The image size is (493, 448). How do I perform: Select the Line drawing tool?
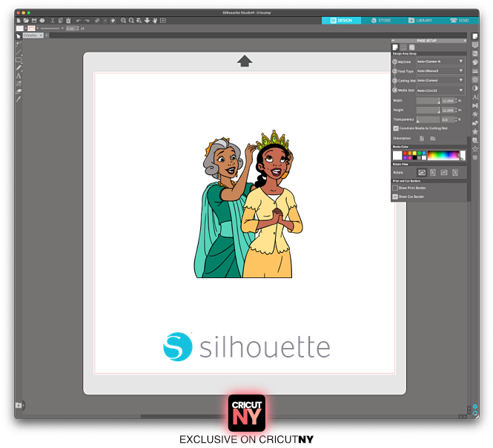click(19, 52)
